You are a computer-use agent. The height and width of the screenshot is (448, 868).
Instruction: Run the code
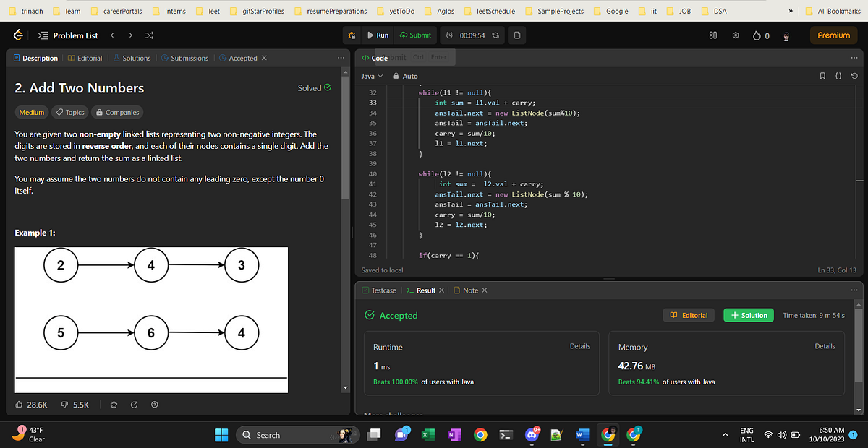coord(378,35)
